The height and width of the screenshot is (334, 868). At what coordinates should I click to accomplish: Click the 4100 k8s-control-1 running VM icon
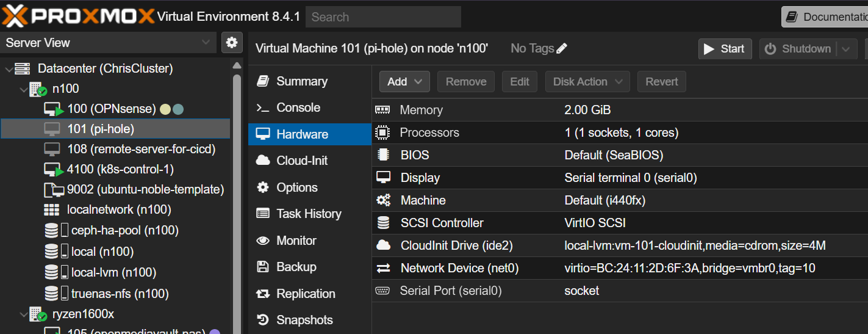click(54, 170)
